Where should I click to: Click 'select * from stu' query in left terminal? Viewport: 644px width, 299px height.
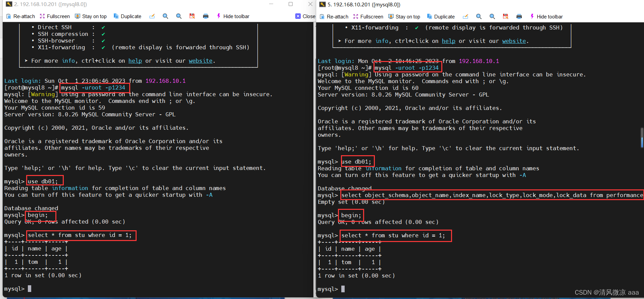tap(80, 235)
